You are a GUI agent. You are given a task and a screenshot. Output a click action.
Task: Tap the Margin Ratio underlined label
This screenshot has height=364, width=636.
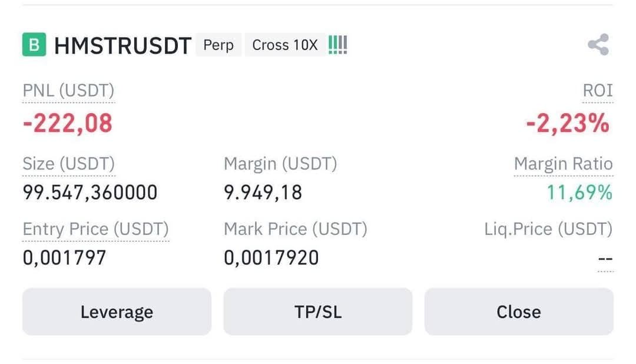pos(564,164)
